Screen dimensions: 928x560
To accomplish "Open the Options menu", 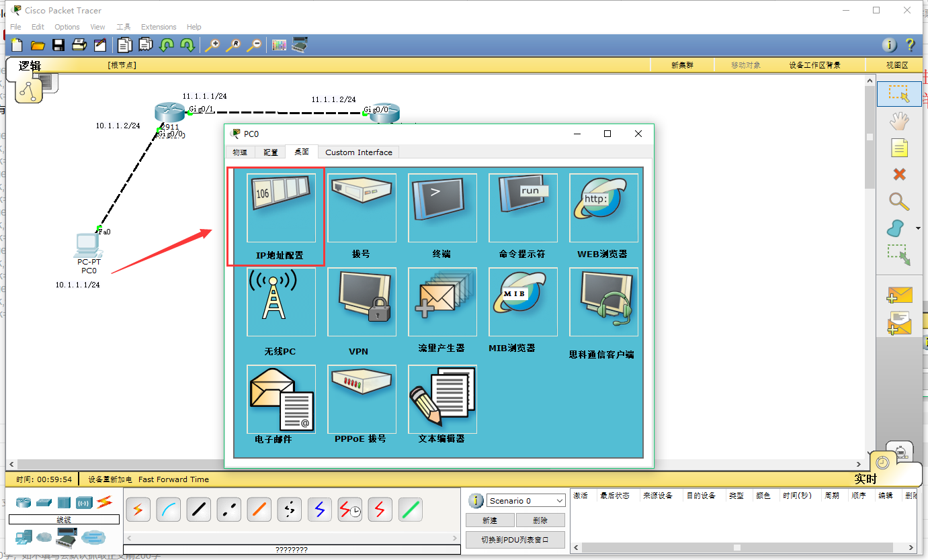I will coord(67,27).
